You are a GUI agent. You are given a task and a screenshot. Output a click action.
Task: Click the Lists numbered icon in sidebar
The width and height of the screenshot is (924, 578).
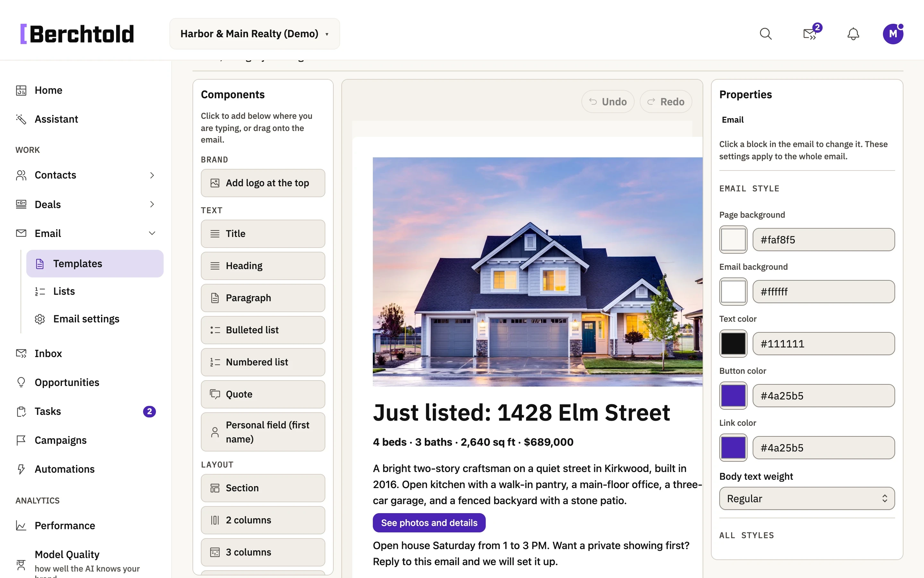pyautogui.click(x=40, y=291)
